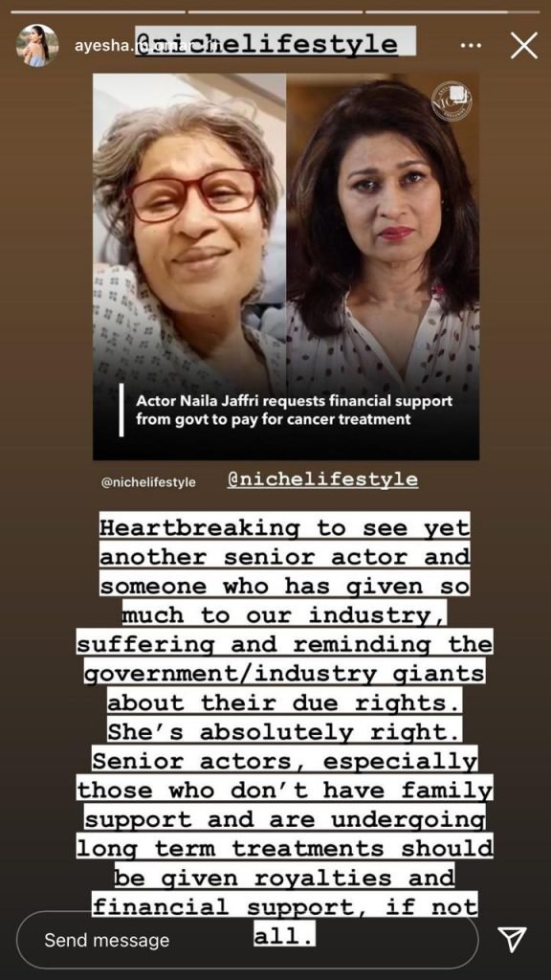Open the ayesha username at the top
This screenshot has width=551, height=980.
(x=103, y=46)
